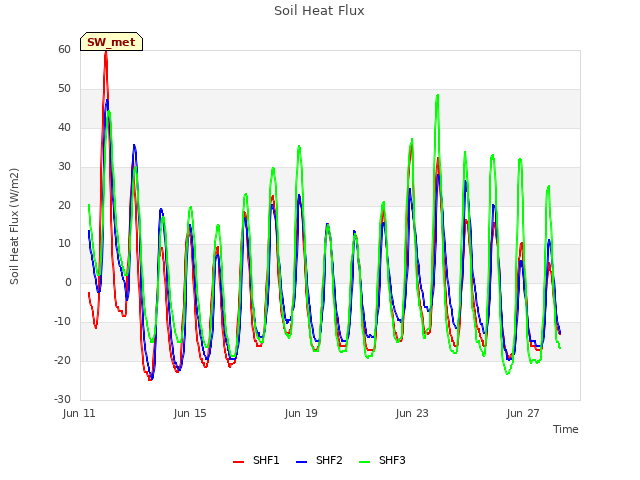640x480 pixels.
Task: Toggle the SHF1 series in the legend
Action: tap(256, 460)
